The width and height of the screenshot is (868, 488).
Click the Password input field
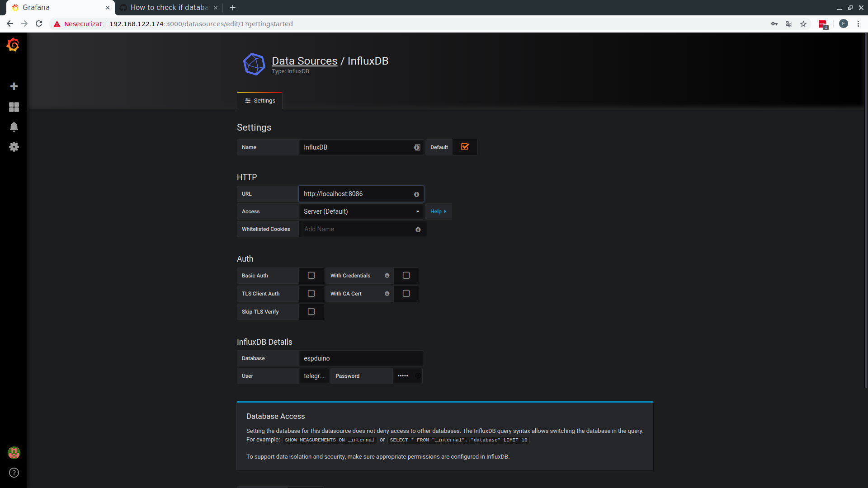click(407, 376)
